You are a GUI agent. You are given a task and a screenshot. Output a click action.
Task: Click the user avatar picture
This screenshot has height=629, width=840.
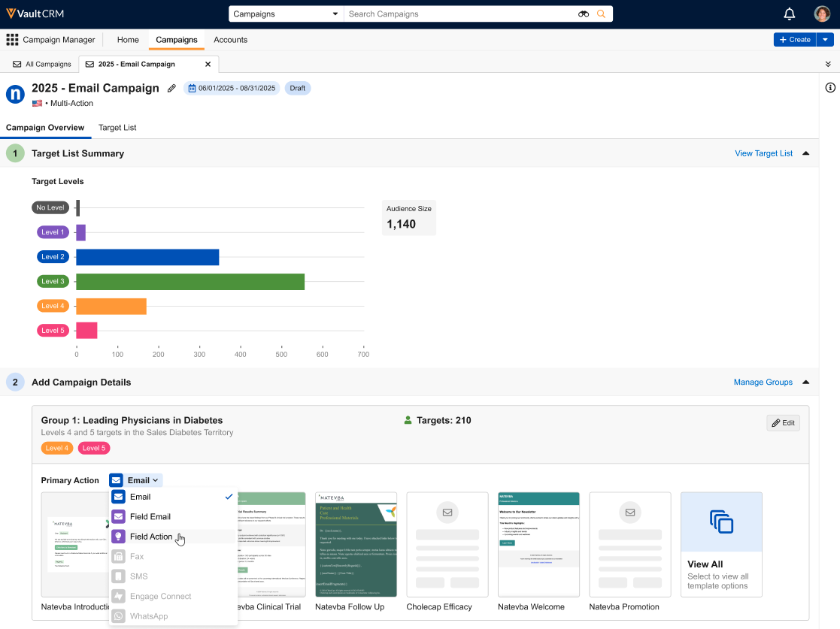(x=822, y=14)
